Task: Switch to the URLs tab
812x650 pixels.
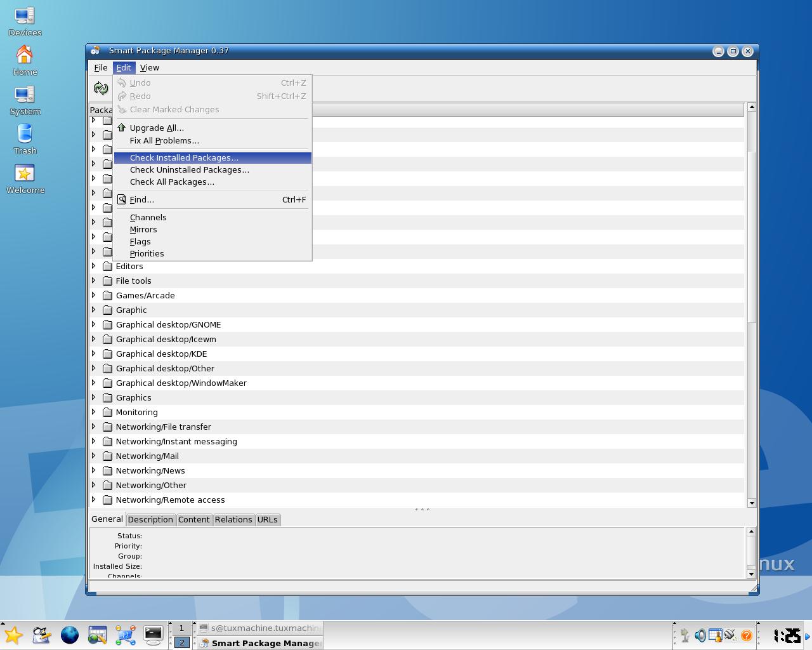Action: tap(267, 520)
